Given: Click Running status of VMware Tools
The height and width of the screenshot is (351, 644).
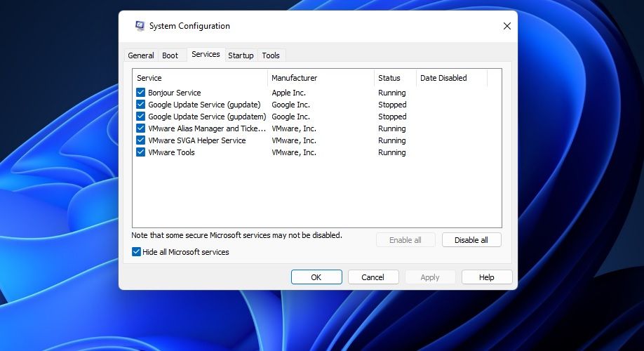Looking at the screenshot, I should (x=392, y=152).
